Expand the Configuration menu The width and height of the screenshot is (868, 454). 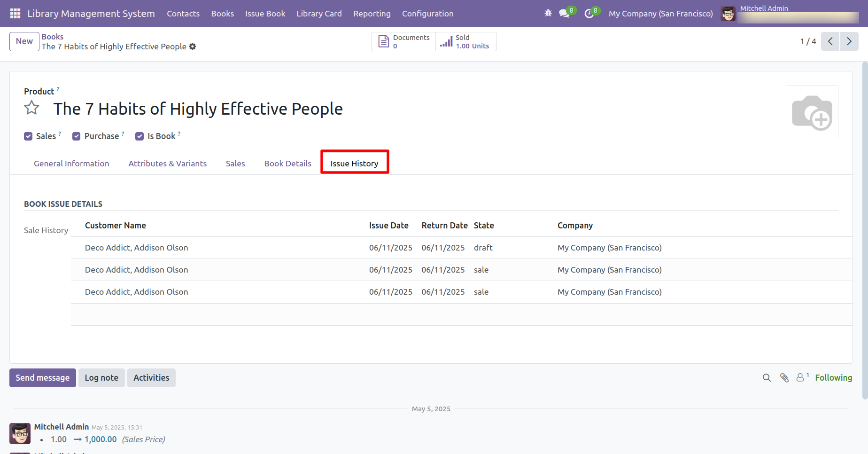(x=427, y=14)
